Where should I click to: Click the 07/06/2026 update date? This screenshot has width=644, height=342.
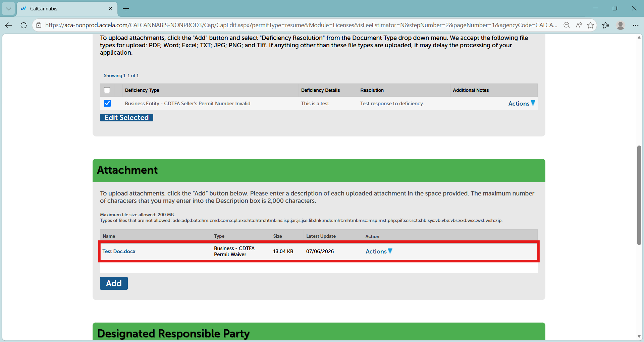[320, 251]
